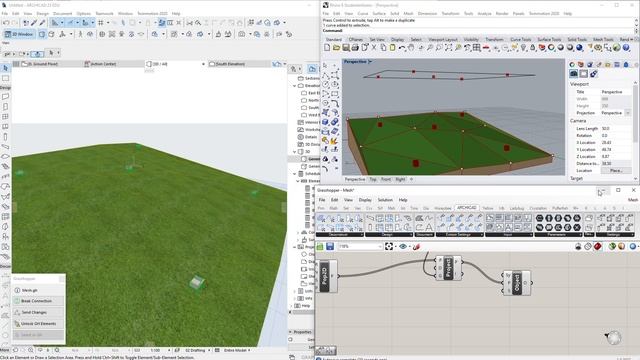Click Paste clipboard icon in Rhino toolbar
Image resolution: width=640 pixels, height=360 pixels.
click(x=393, y=48)
